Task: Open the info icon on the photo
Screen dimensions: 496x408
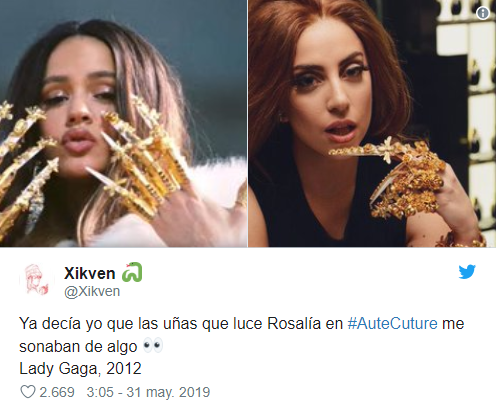Action: [x=483, y=13]
